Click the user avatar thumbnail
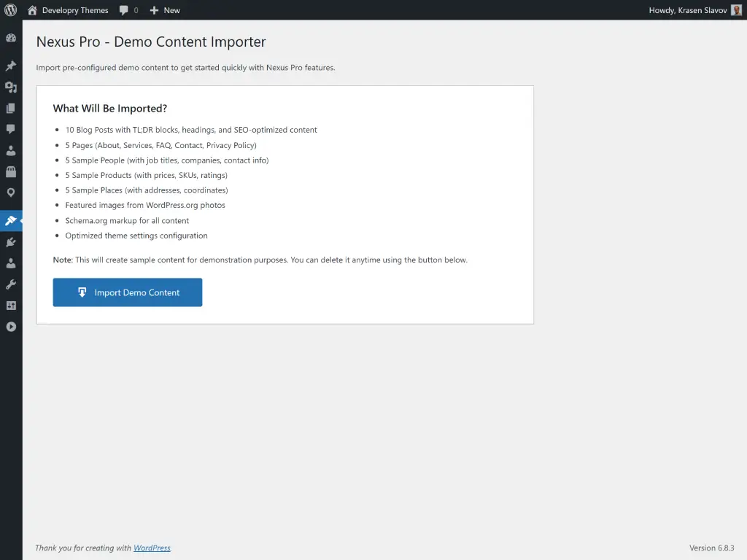747x560 pixels. [x=736, y=10]
